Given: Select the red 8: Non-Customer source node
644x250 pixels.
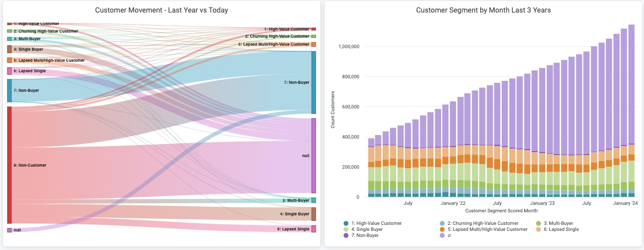Looking at the screenshot, I should [x=9, y=165].
